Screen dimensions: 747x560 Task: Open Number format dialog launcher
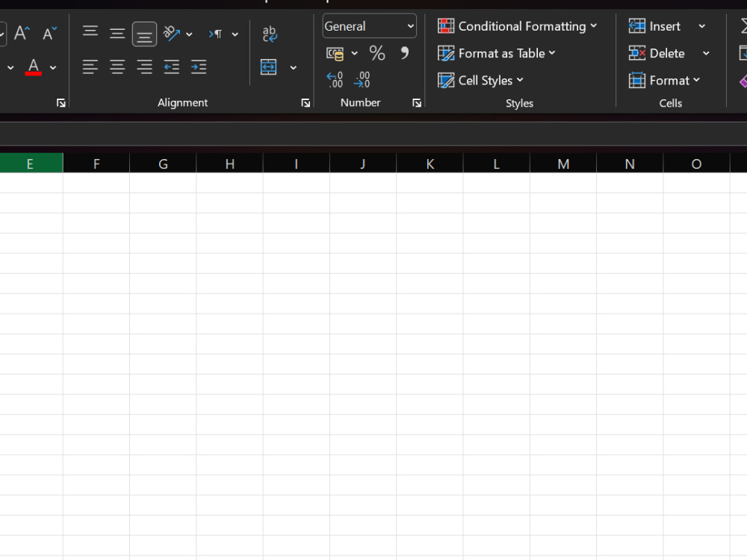416,103
